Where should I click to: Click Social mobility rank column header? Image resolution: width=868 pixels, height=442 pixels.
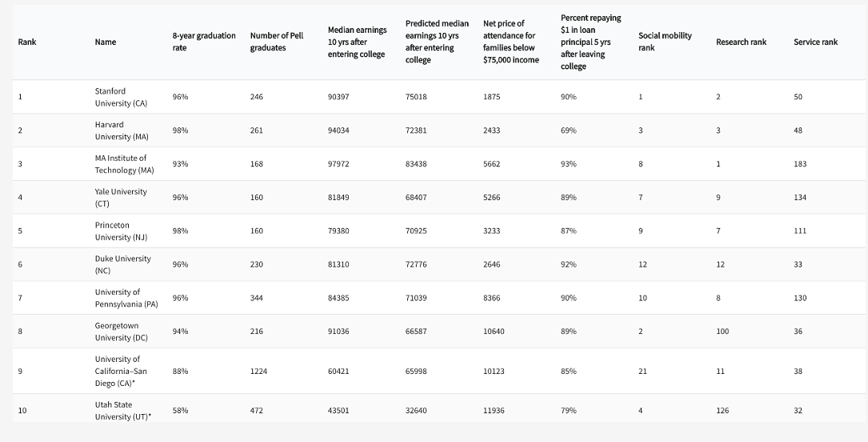point(665,42)
